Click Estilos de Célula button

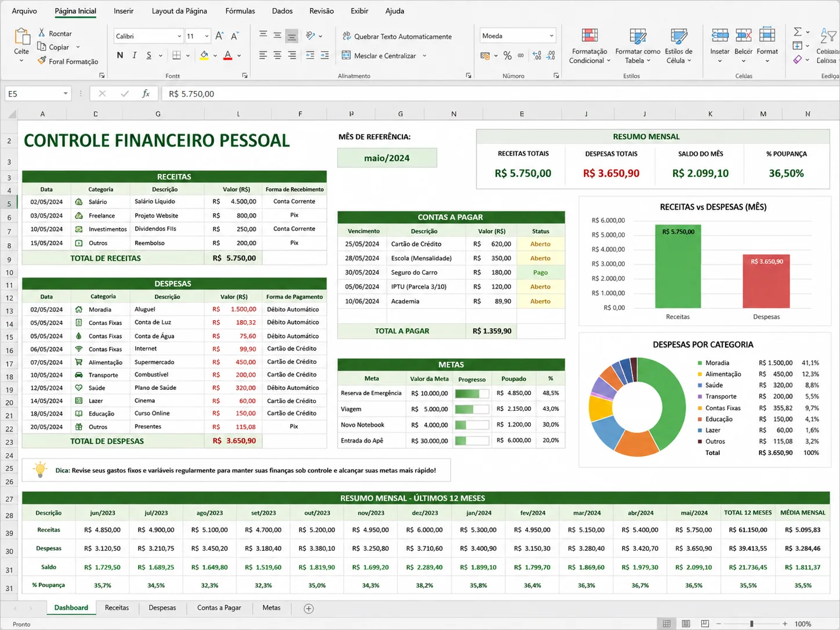pos(679,45)
